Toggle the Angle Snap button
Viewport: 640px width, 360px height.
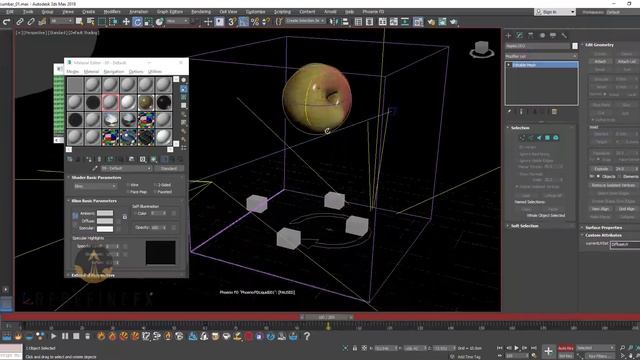[x=243, y=22]
